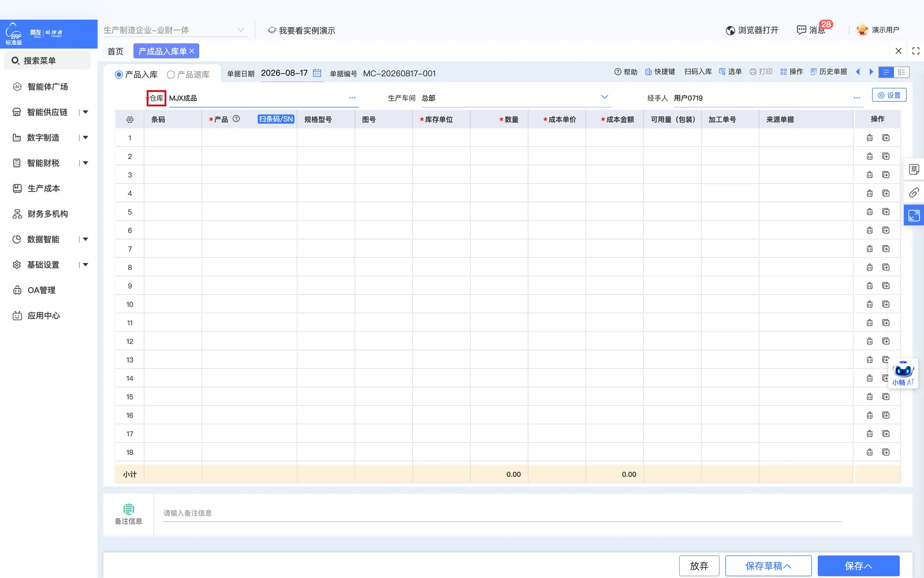Open the 生产制造企业-业财一体 dropdown
The image size is (924, 578).
point(175,30)
